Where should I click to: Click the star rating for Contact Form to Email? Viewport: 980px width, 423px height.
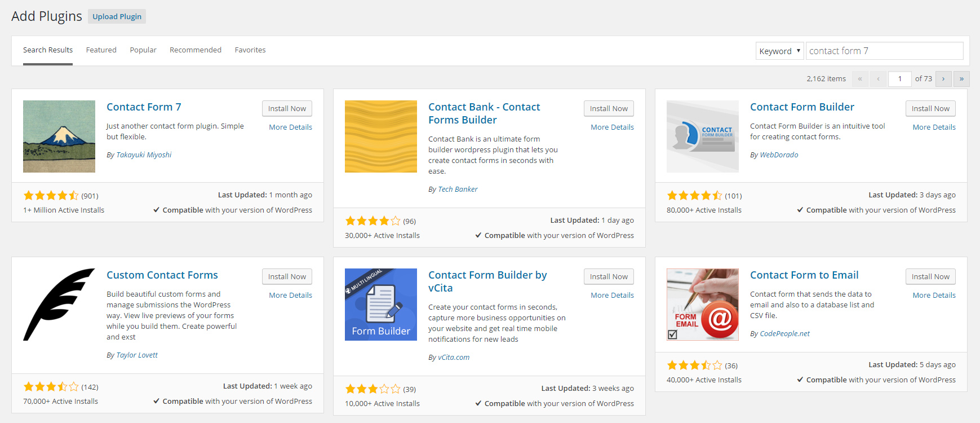694,365
